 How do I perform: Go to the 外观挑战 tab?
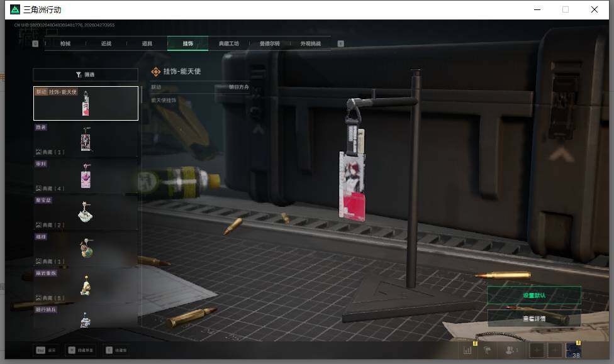pos(310,44)
